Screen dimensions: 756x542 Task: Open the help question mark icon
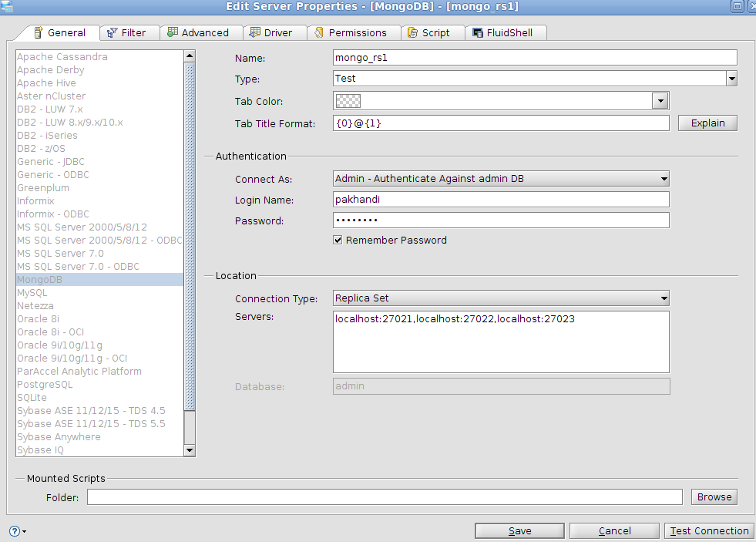(x=15, y=531)
